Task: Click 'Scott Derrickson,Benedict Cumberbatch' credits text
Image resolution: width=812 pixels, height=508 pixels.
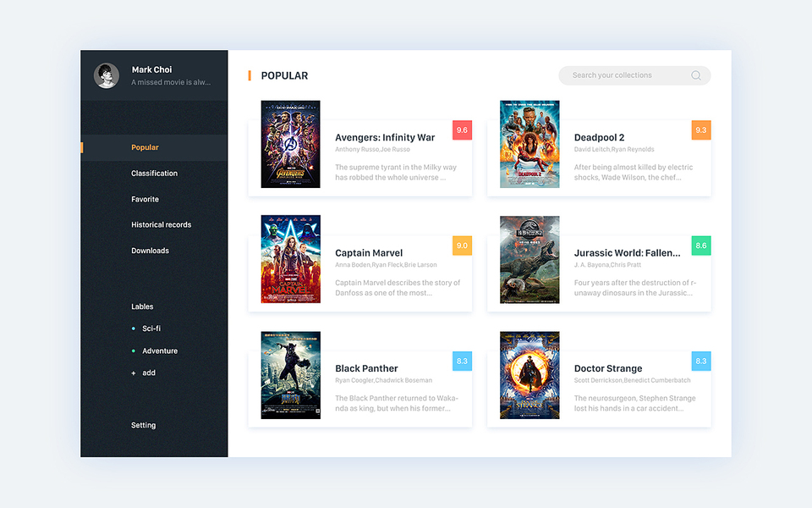Action: [x=632, y=381]
